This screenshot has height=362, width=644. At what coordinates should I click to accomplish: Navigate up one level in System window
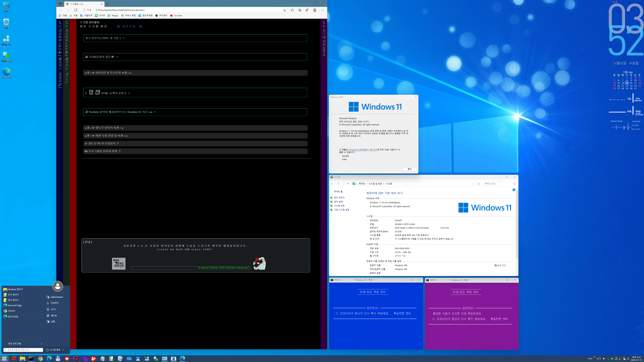click(347, 184)
